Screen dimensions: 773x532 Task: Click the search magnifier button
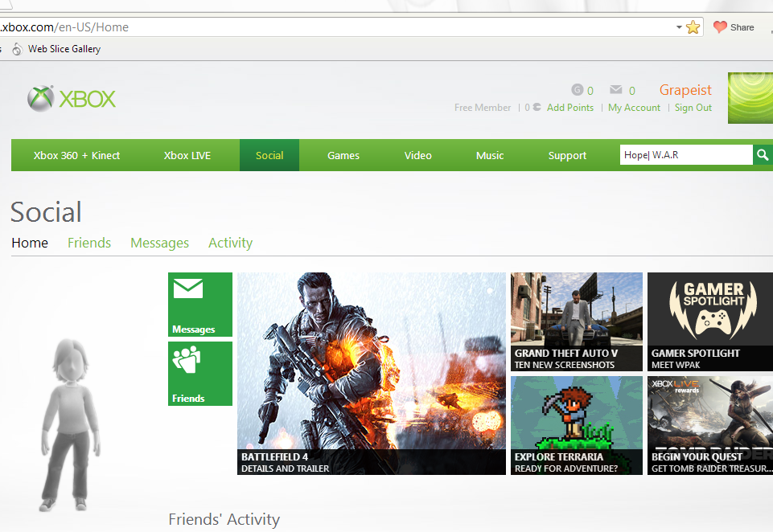tap(763, 155)
